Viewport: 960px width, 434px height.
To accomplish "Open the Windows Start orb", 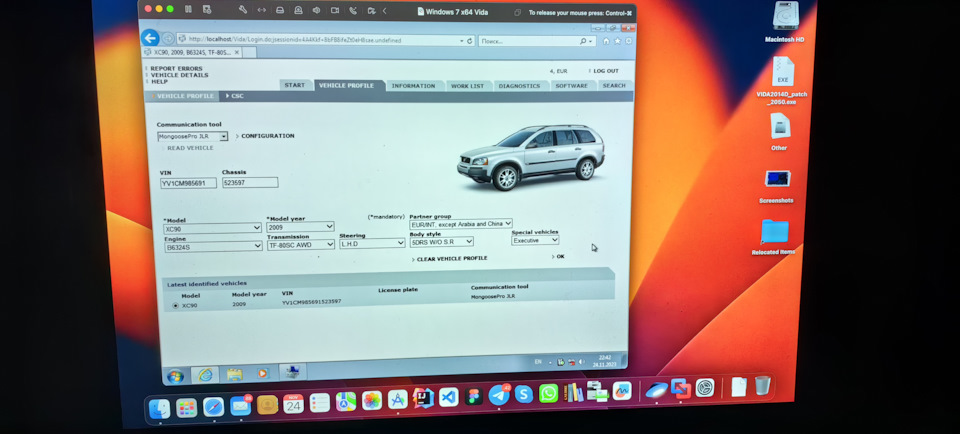I will pyautogui.click(x=174, y=375).
